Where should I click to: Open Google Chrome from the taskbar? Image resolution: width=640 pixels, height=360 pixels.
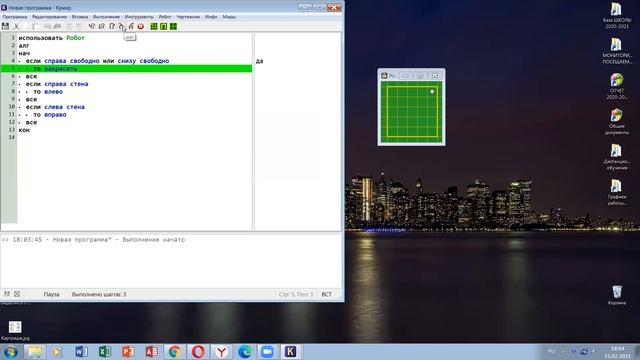(x=175, y=352)
